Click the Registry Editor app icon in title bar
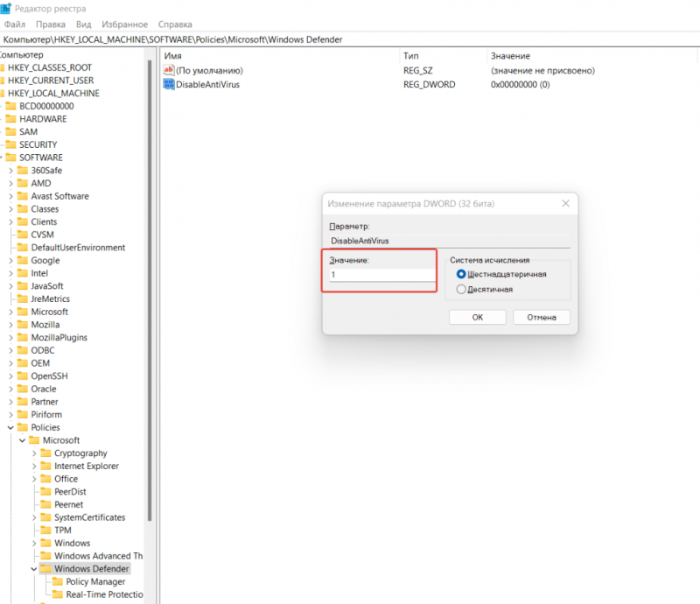Viewport: 700px width, 604px height. (x=5, y=8)
